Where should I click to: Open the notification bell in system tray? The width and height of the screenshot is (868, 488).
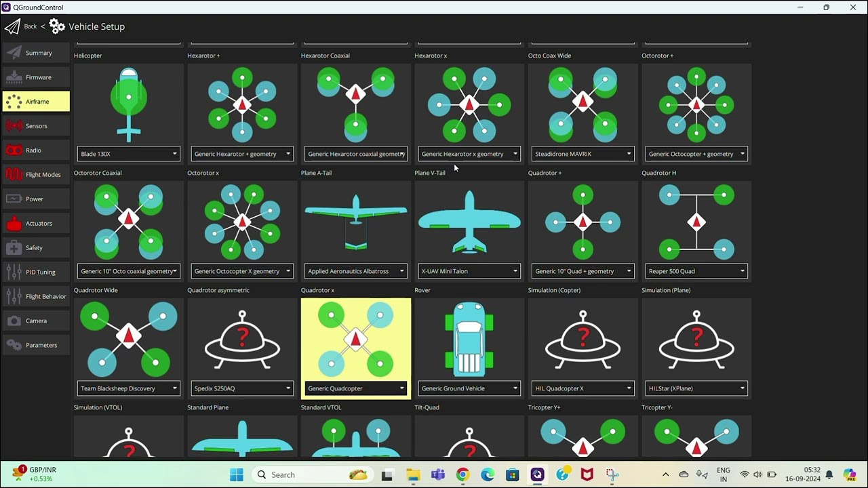pos(829,474)
